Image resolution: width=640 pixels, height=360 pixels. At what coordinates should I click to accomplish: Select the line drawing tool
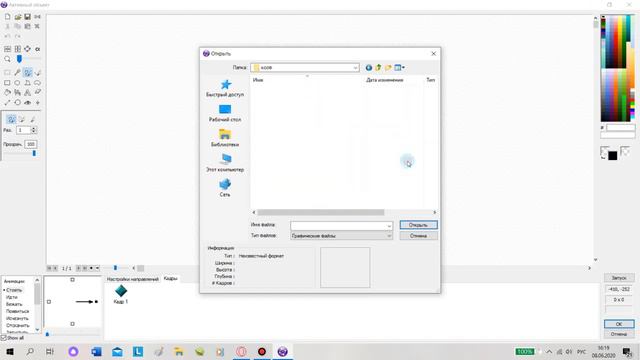7,102
